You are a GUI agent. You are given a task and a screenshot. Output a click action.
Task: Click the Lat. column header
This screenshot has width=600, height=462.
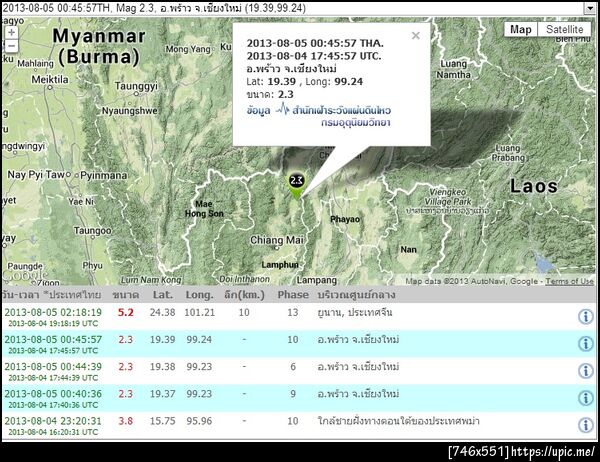pos(163,295)
